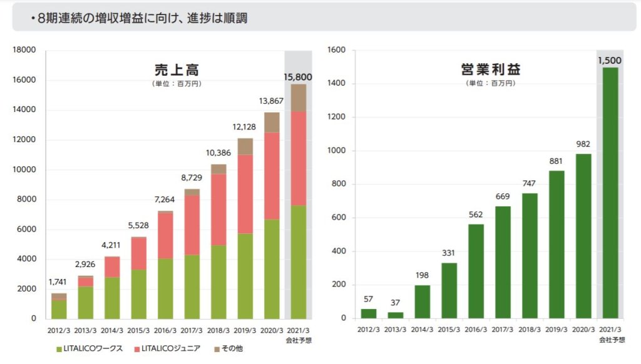641x364 pixels.
Task: Click the headline text 8期連続の増収増益に向け
Action: [110, 18]
